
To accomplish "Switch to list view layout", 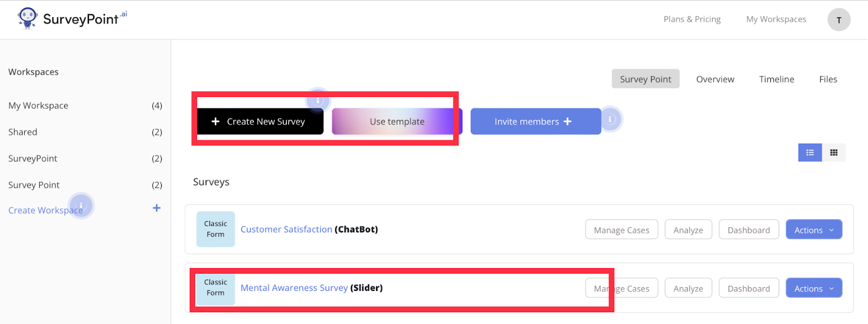I will point(809,153).
